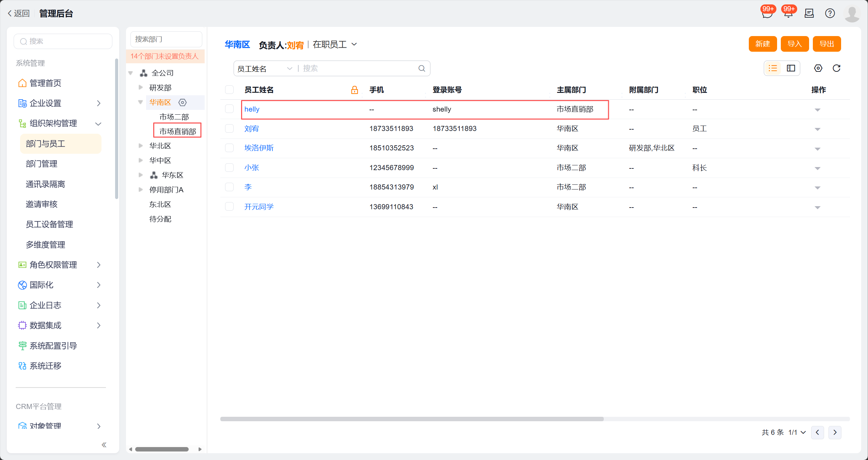Open the notification bell icon
Viewport: 868px width, 460px height.
[788, 14]
